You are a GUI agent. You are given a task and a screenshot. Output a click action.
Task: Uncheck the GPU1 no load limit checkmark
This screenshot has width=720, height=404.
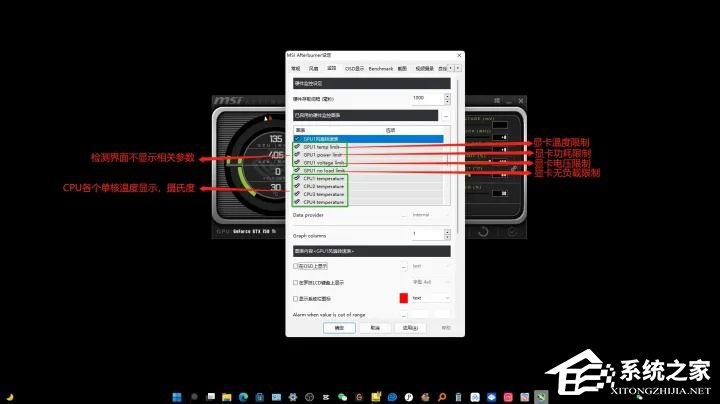tap(297, 170)
